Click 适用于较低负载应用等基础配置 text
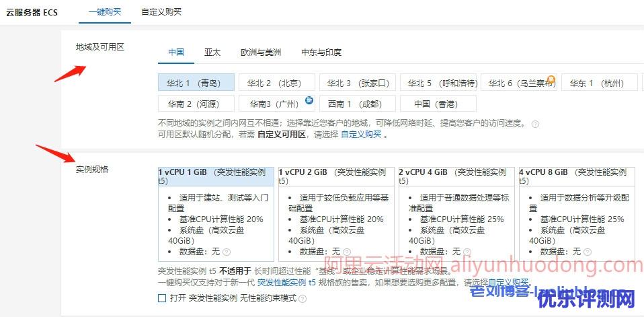Screen dimensions: 644x317 pos(338,203)
